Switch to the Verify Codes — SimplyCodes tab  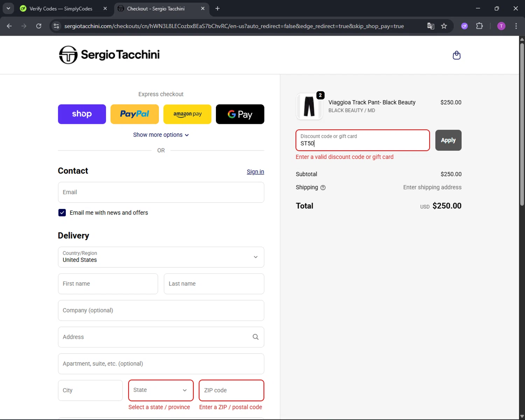61,8
